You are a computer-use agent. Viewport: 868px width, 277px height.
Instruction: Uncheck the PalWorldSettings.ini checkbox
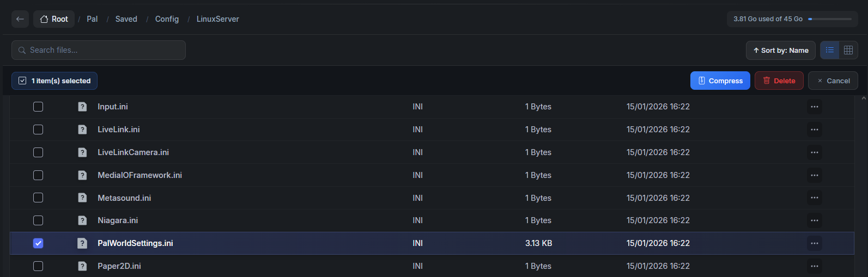coord(38,243)
